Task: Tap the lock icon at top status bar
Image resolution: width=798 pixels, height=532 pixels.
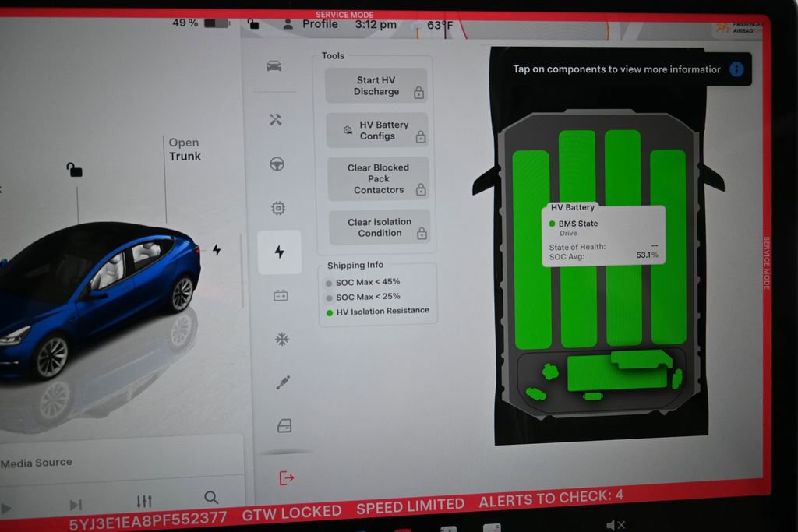Action: 253,23
